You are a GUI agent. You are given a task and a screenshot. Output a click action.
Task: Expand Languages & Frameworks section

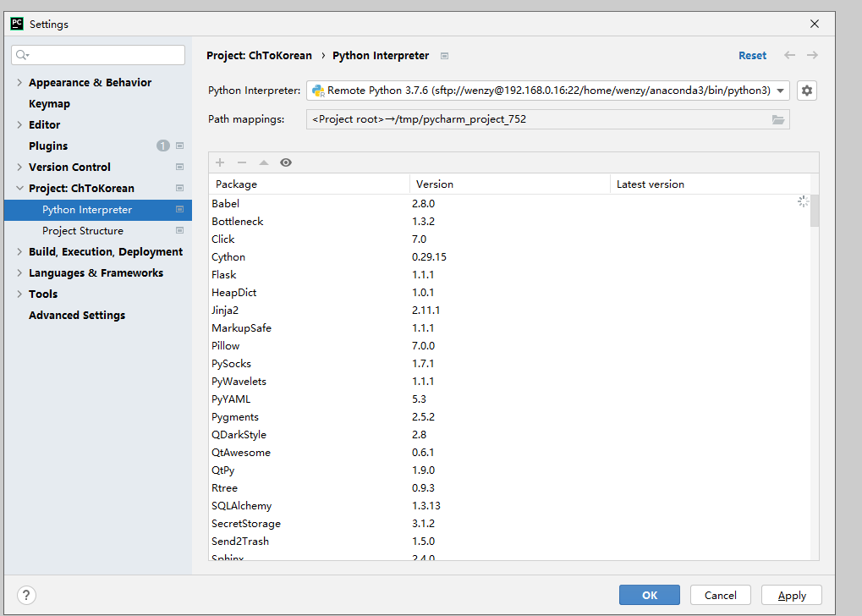[19, 272]
